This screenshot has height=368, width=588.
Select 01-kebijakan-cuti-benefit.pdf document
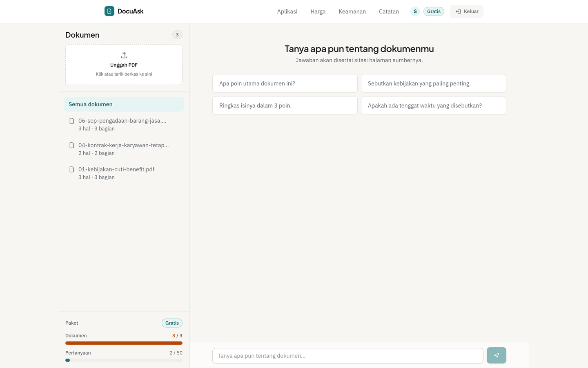124,173
